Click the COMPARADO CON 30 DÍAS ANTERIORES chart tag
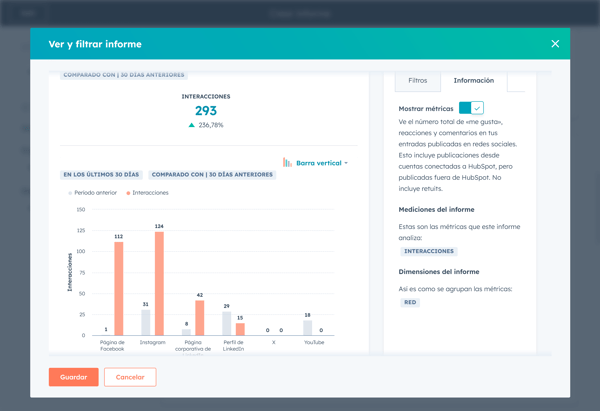This screenshot has width=600, height=411. coord(213,175)
